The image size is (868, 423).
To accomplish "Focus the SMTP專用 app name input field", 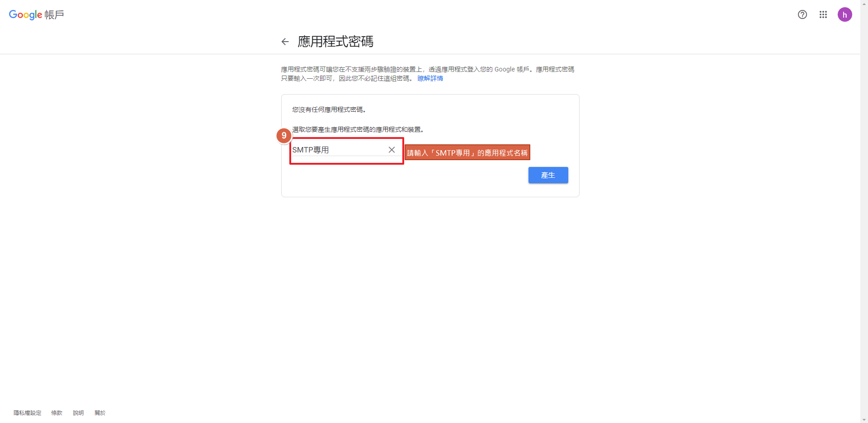I will pyautogui.click(x=339, y=150).
